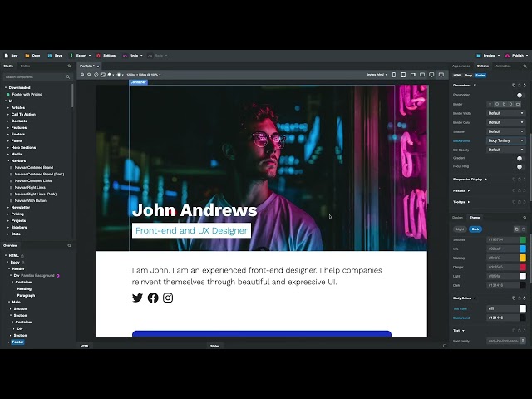Screen dimensions: 532x399
Task: Select HTML breadcrumb in Options panel
Action: click(x=457, y=76)
